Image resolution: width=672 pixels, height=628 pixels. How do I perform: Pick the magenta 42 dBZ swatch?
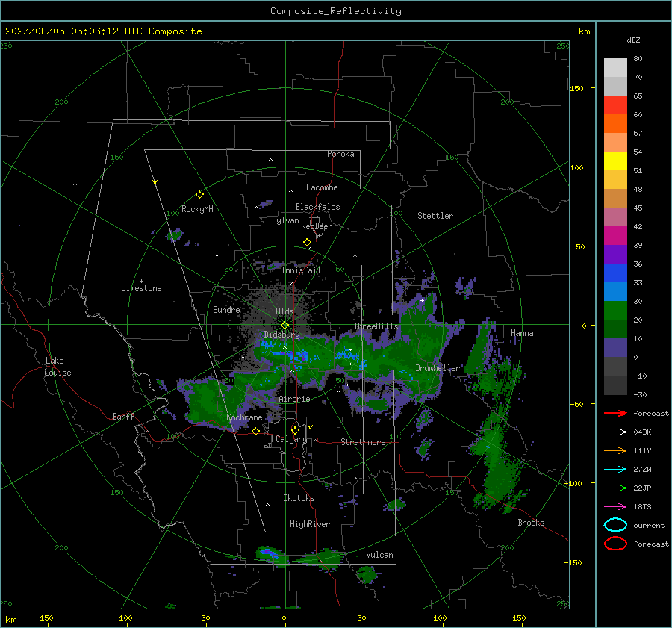point(615,235)
